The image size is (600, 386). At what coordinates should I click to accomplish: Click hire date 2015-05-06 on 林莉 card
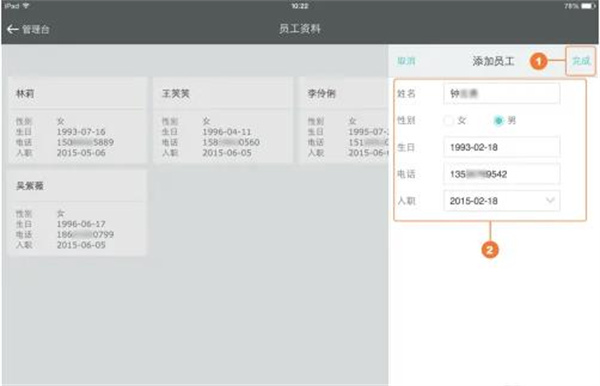(x=81, y=153)
